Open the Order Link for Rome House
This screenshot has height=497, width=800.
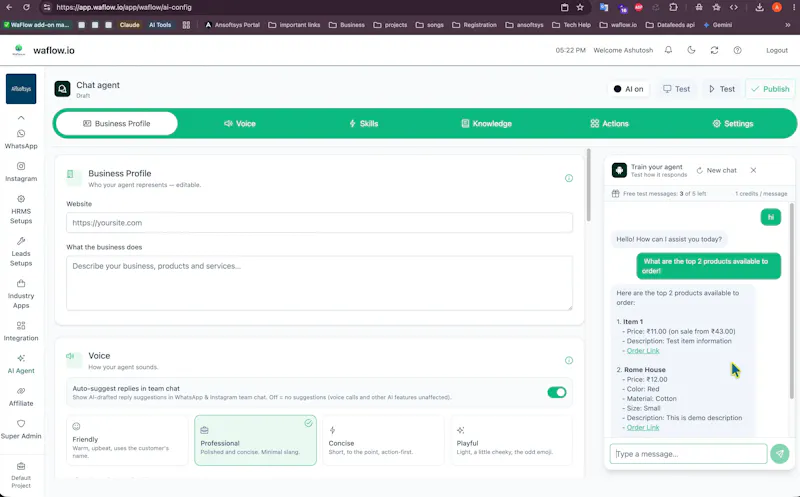(x=643, y=428)
